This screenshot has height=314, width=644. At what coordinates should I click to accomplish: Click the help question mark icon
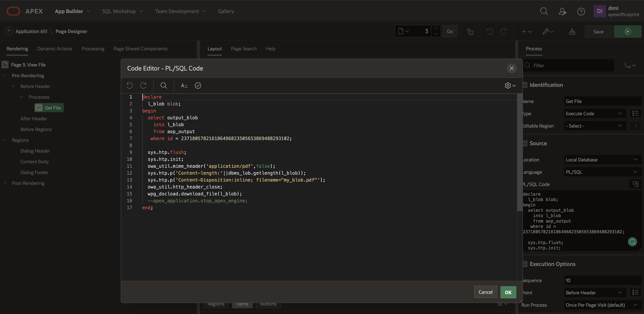point(581,11)
